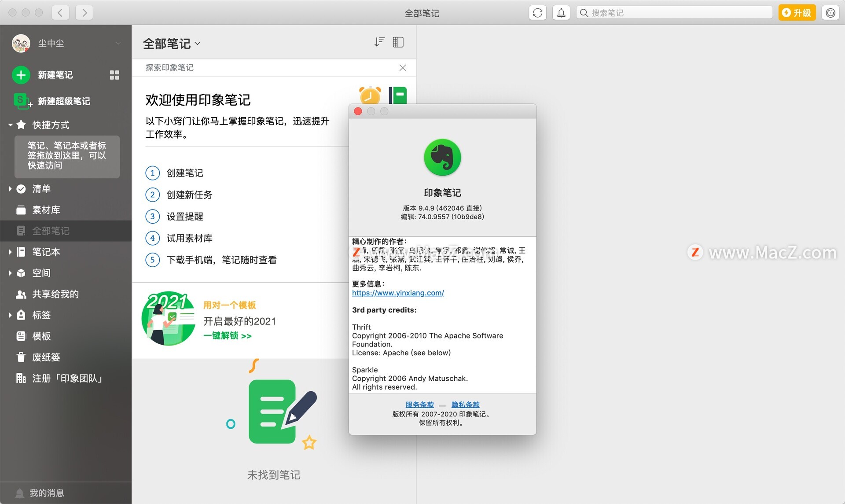The image size is (845, 504).
Task: Click the sync refresh icon
Action: 537,13
